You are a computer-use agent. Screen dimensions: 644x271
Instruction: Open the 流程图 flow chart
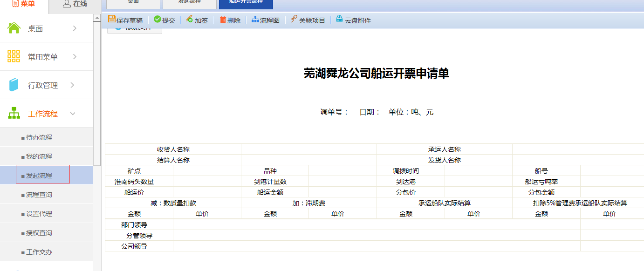266,20
